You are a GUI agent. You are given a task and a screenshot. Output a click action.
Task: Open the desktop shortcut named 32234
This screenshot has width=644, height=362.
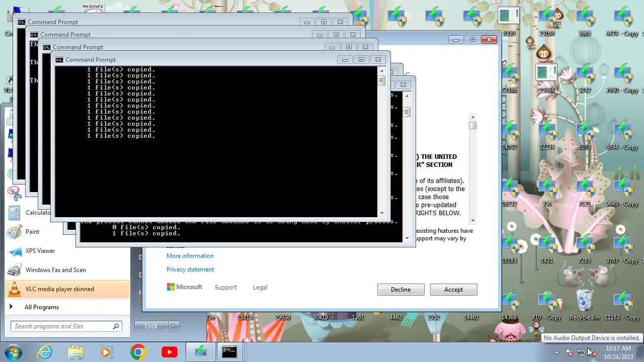[547, 135]
